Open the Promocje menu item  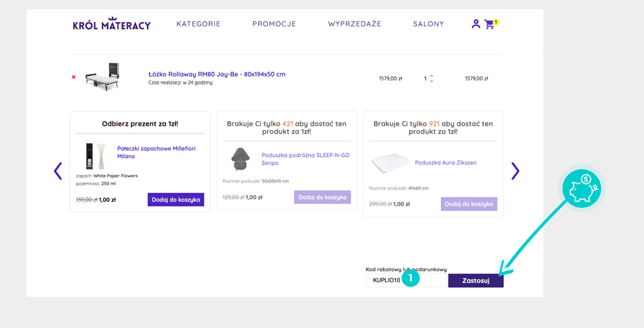pyautogui.click(x=274, y=24)
